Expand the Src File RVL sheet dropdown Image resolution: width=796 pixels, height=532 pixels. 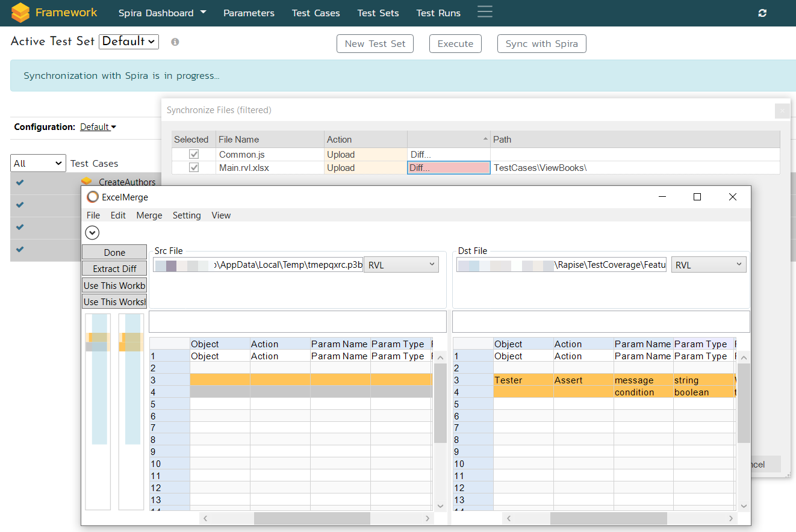coord(401,265)
